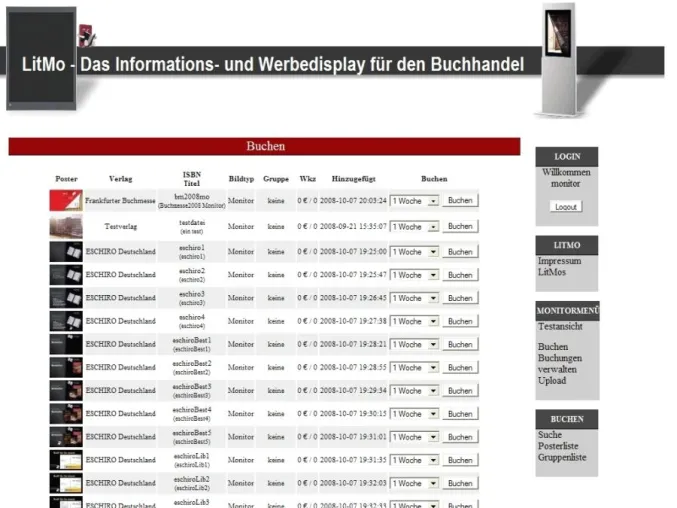Open the Gruppenliste link

[x=562, y=458]
